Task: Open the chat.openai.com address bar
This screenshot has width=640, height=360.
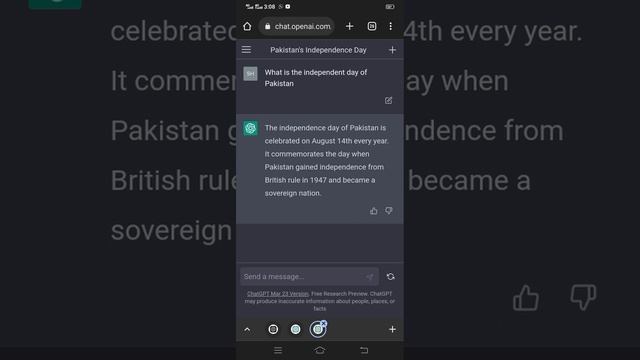Action: pyautogui.click(x=297, y=27)
